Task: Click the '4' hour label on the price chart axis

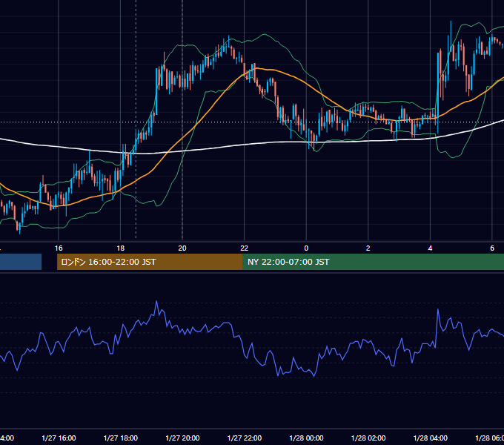Action: tap(430, 248)
